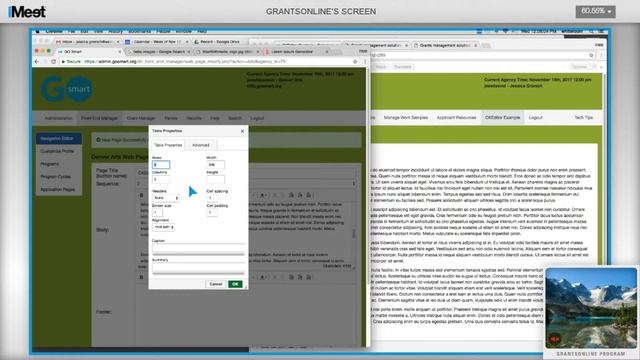
Task: Click the Caption text field
Action: (x=198, y=248)
